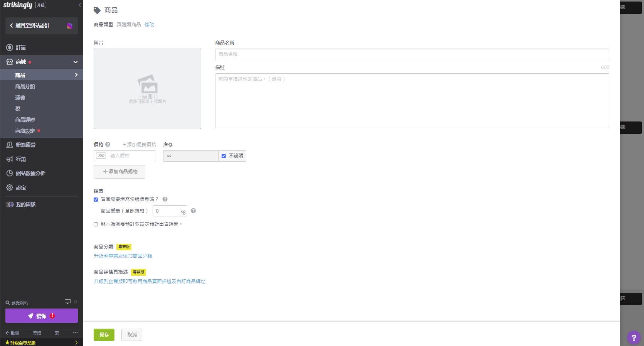Click the help question mark button
This screenshot has height=346, width=644.
click(x=634, y=338)
